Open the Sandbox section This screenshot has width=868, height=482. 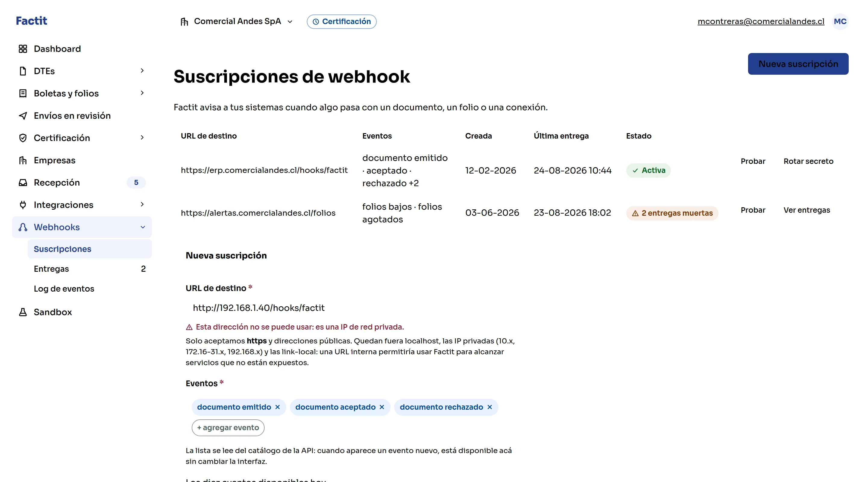click(82, 312)
